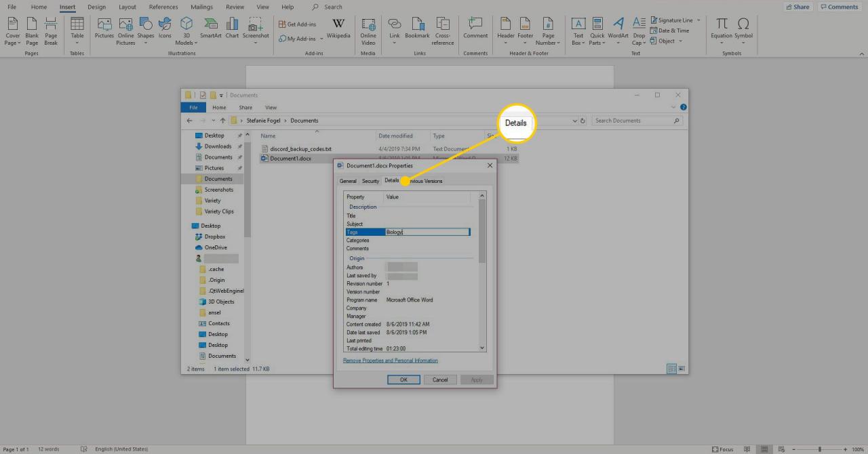
Task: Open the File menu in Word
Action: click(12, 7)
